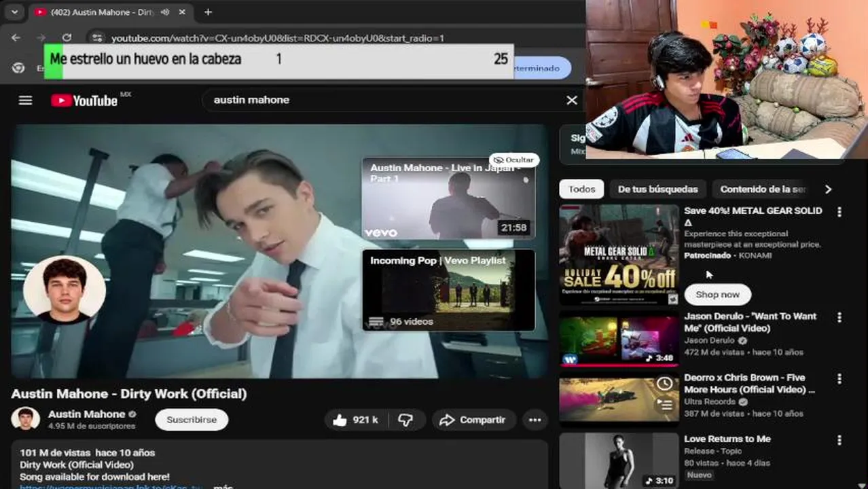Click the Shop now ad button
Viewport: 868px width, 489px height.
tap(717, 295)
